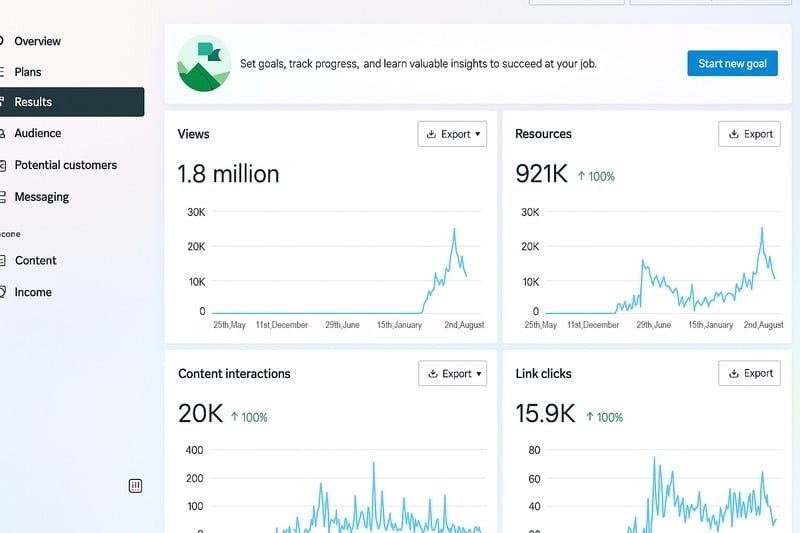Screen dimensions: 800x533
Task: Click the peak of the Views chart line
Action: pyautogui.click(x=454, y=230)
